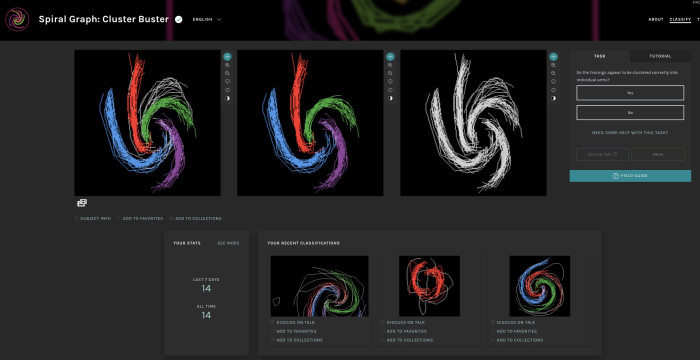Open the first recent classification thumbnail
Screen dimensions: 700x360
(x=320, y=286)
